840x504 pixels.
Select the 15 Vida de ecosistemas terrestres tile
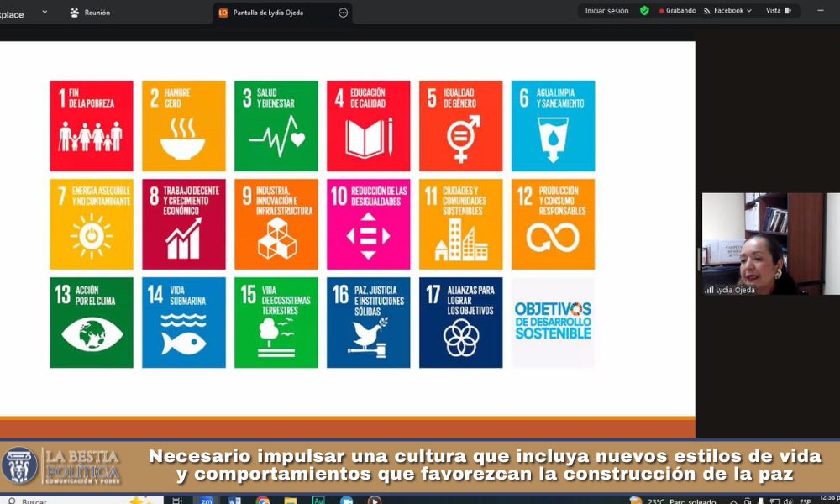tap(276, 323)
